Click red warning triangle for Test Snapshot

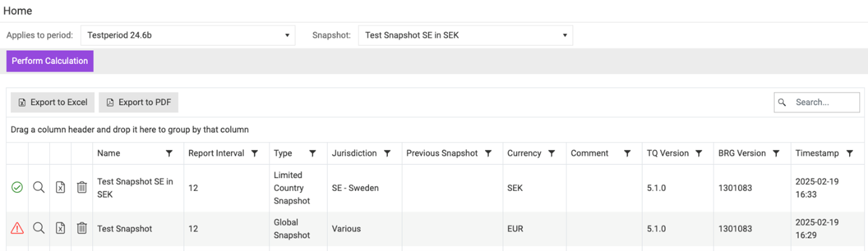tap(17, 229)
